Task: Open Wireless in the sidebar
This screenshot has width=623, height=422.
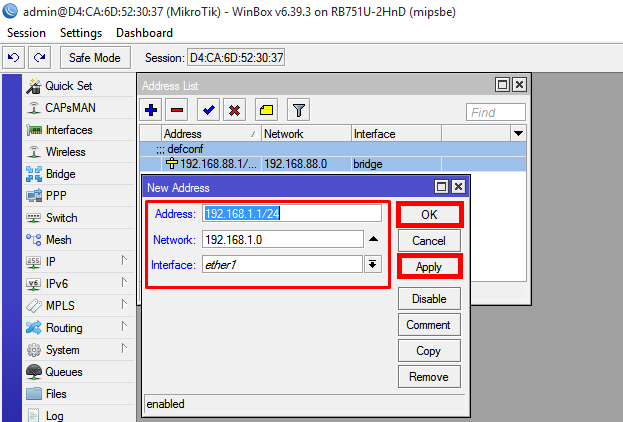Action: click(79, 152)
